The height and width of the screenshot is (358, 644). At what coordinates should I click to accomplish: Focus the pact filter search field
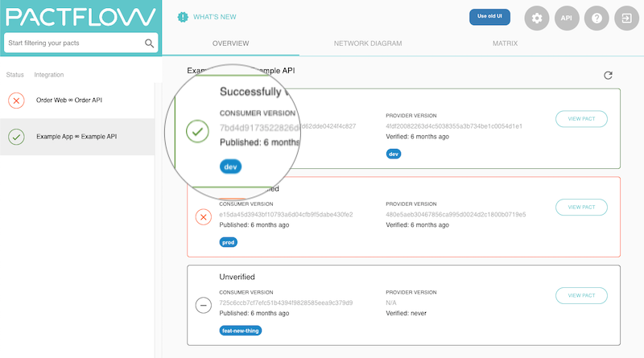click(74, 43)
